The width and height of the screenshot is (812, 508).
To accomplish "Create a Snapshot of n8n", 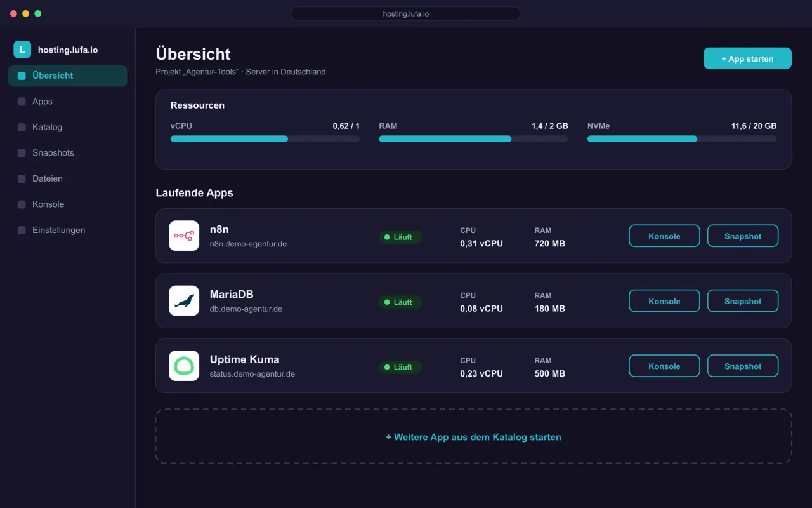I will (x=743, y=236).
